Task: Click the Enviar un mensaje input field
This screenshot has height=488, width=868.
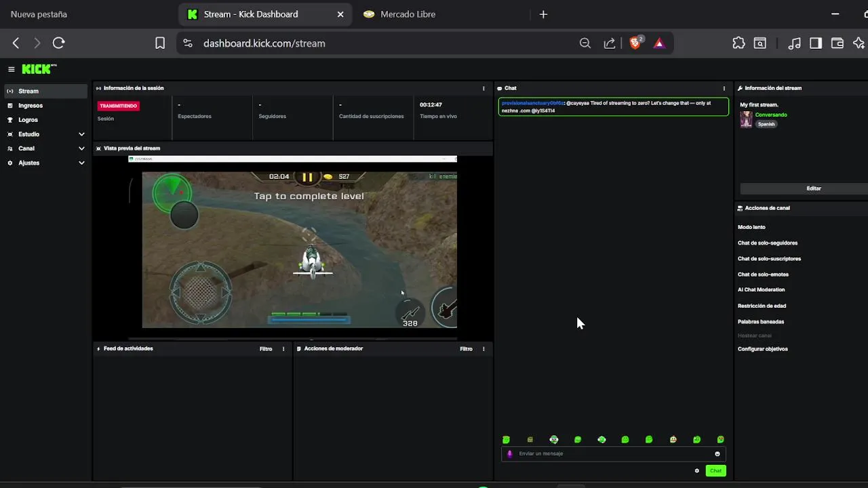Action: click(614, 453)
